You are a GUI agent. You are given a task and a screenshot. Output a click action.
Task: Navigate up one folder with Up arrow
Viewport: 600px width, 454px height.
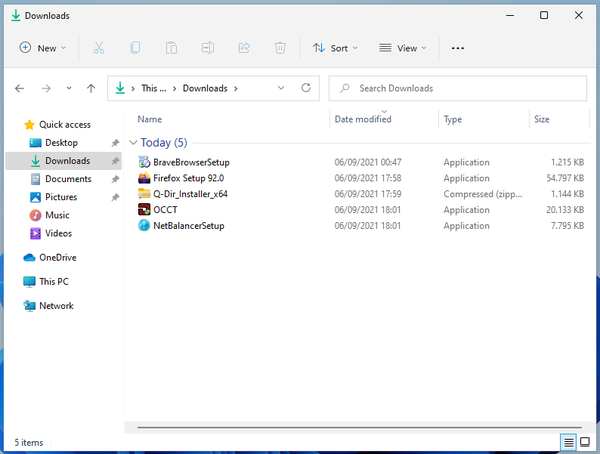click(91, 88)
